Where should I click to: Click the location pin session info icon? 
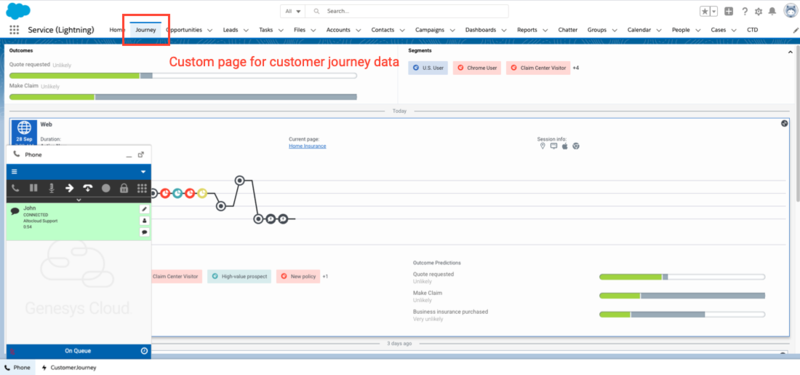tap(542, 146)
